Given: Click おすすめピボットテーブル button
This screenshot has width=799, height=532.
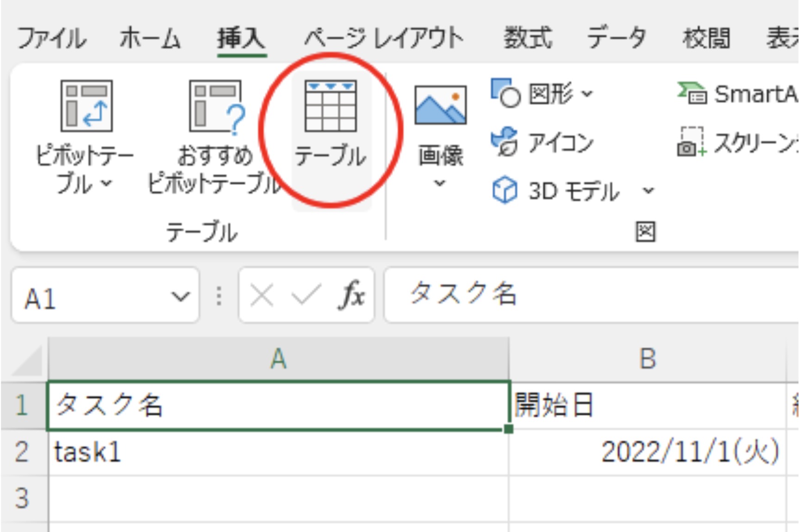Looking at the screenshot, I should tap(215, 138).
